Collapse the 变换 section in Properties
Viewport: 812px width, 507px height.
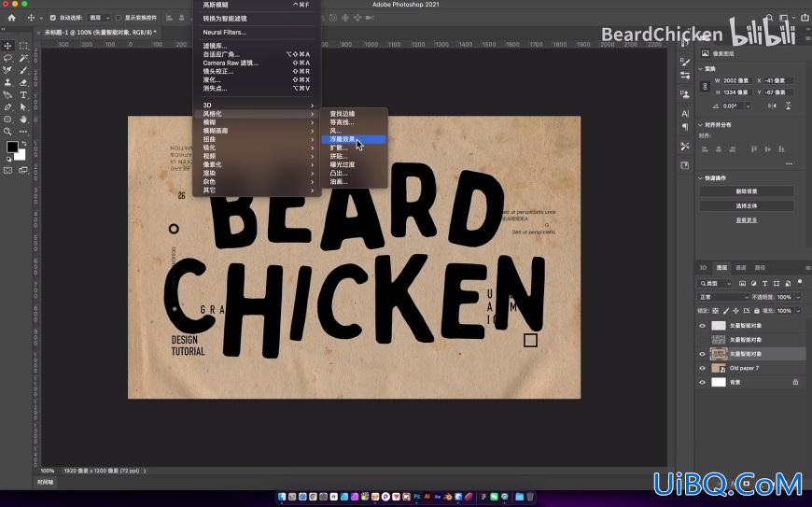[701, 68]
